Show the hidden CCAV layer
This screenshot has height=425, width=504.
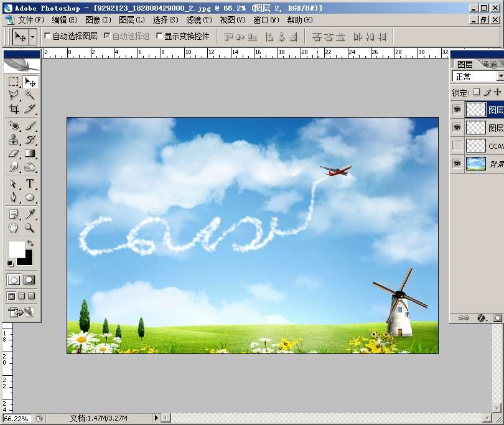pyautogui.click(x=457, y=146)
